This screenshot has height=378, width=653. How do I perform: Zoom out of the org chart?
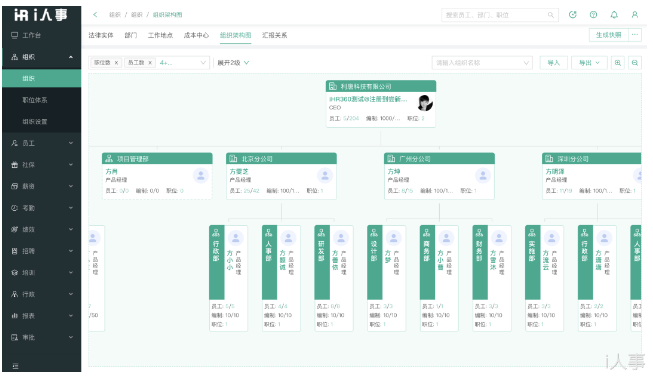click(635, 63)
